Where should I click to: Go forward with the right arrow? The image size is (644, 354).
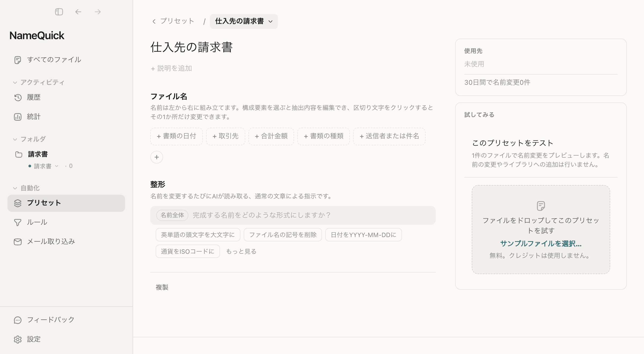coord(98,12)
